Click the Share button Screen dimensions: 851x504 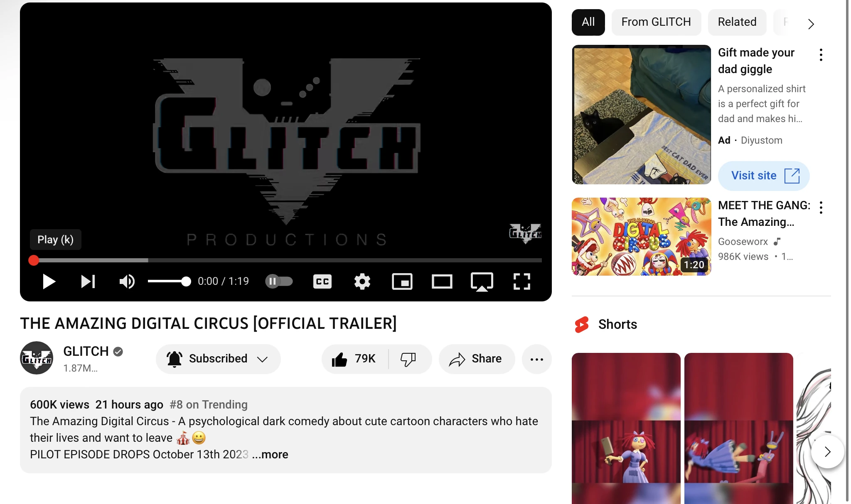[x=477, y=359]
